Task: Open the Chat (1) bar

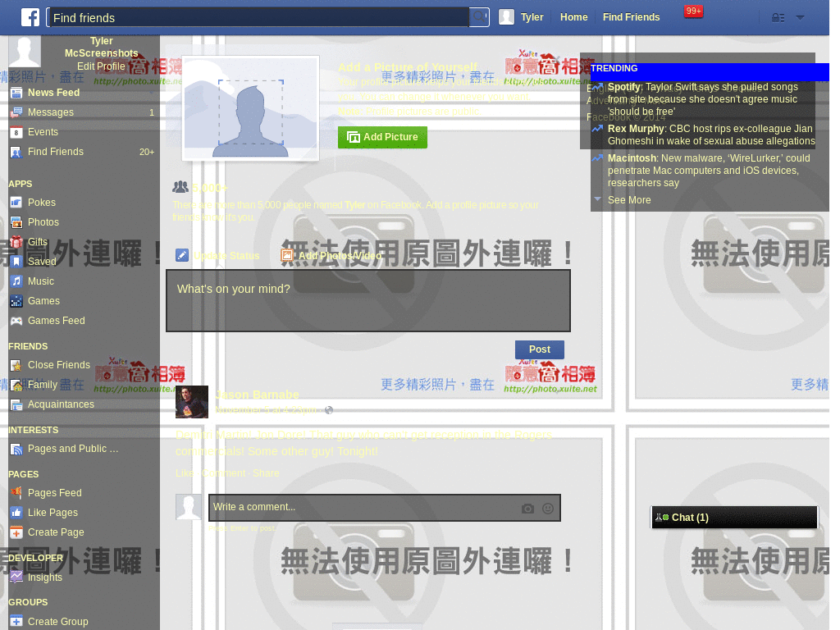Action: pyautogui.click(x=734, y=518)
